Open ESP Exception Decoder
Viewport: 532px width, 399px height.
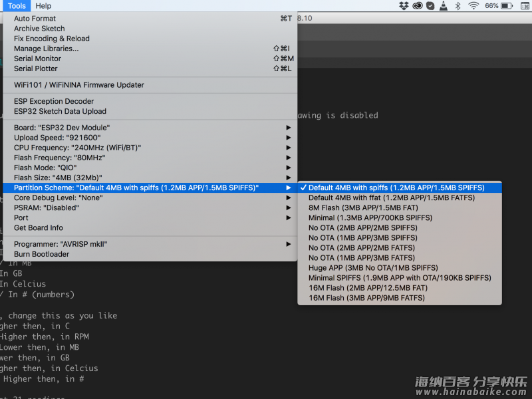tap(150, 101)
